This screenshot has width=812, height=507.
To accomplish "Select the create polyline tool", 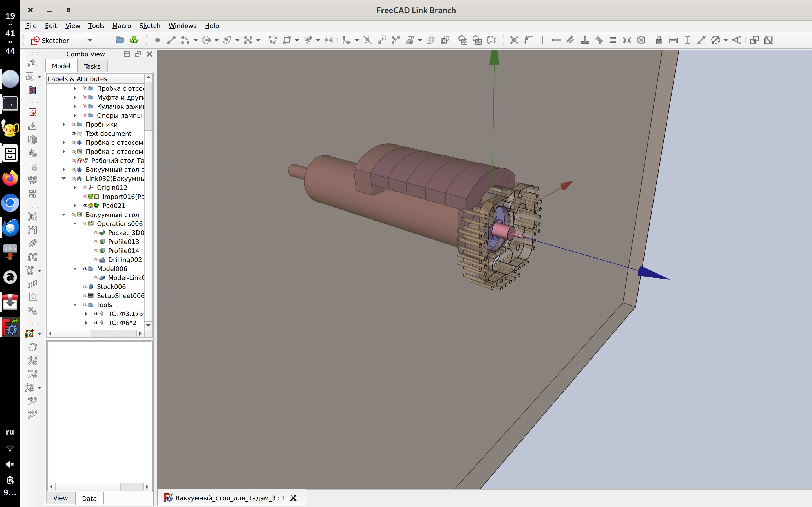I will click(x=273, y=40).
